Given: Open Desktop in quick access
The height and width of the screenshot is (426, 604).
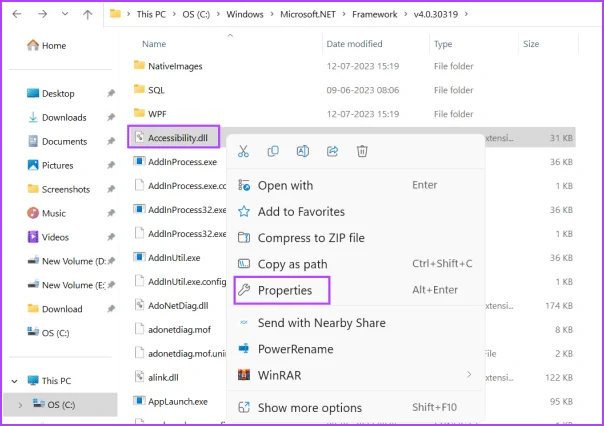Looking at the screenshot, I should pos(50,93).
